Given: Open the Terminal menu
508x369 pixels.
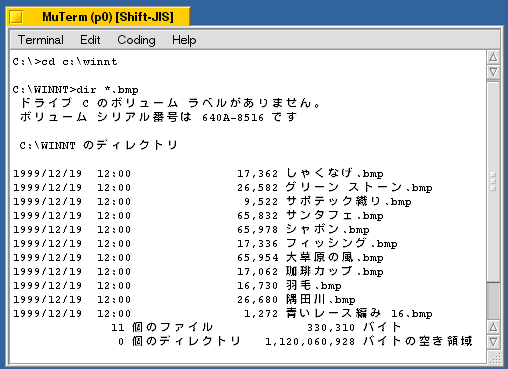Looking at the screenshot, I should [x=40, y=40].
